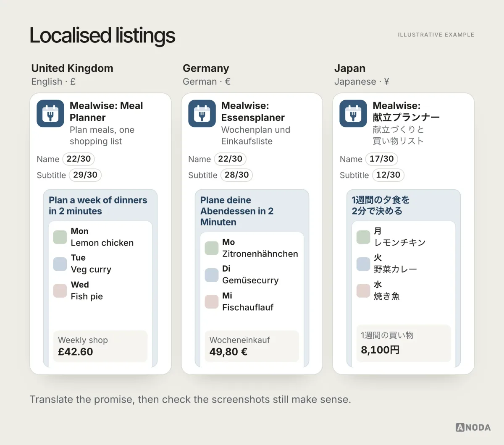
Task: Click the Mealwise app icon in Germany card
Action: click(202, 113)
